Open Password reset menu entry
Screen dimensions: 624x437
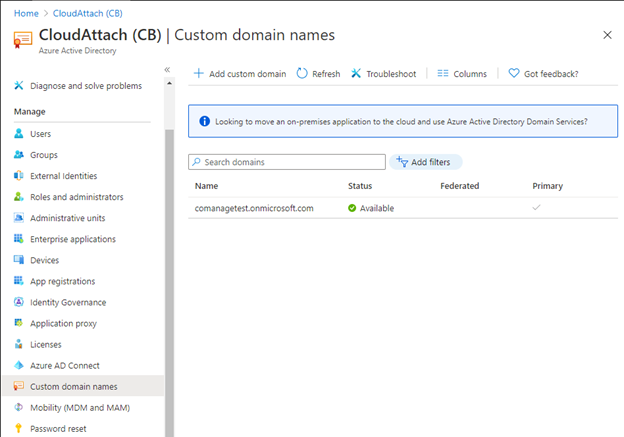(58, 429)
